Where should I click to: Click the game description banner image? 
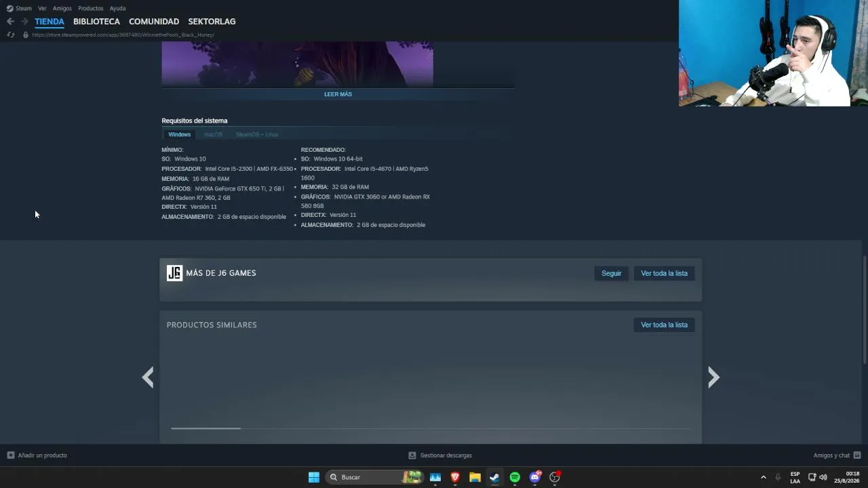click(x=297, y=64)
